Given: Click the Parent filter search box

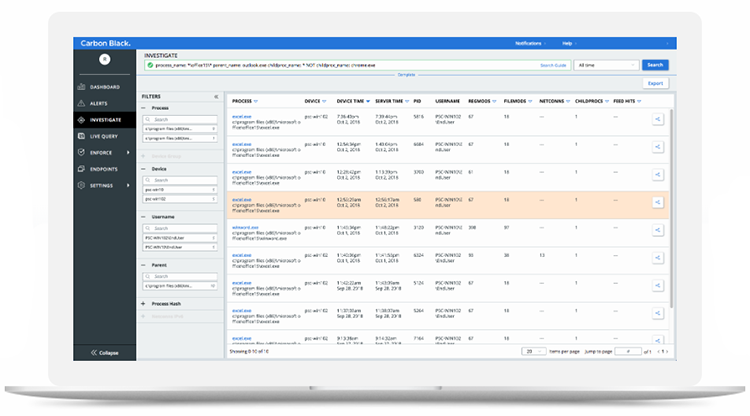Looking at the screenshot, I should 180,276.
